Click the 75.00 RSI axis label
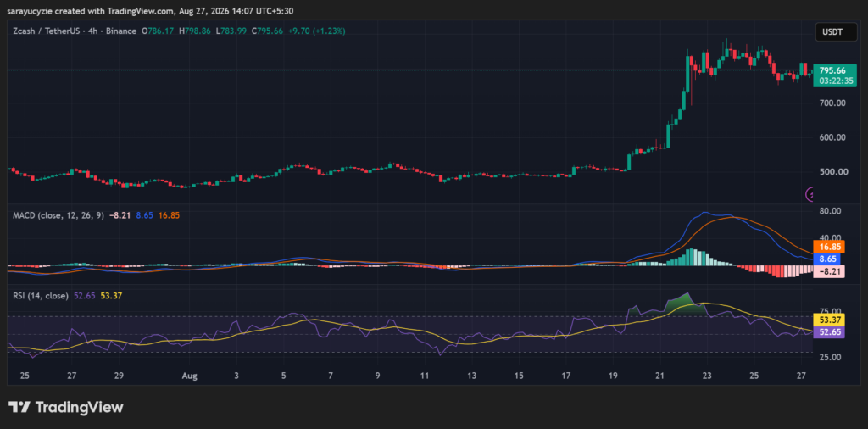The height and width of the screenshot is (429, 868). pyautogui.click(x=831, y=312)
